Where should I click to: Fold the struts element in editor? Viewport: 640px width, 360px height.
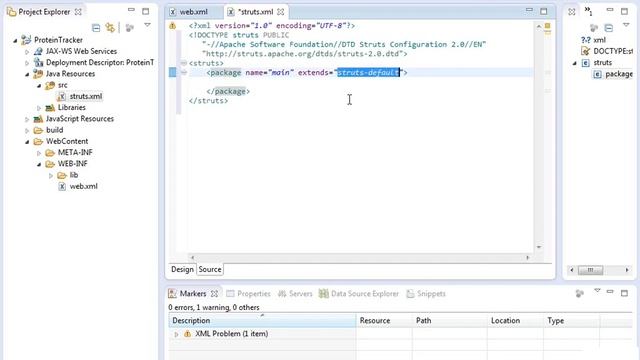coord(184,63)
